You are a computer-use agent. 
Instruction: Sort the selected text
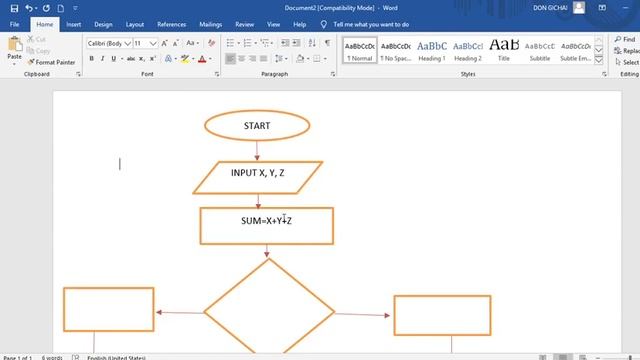[312, 43]
